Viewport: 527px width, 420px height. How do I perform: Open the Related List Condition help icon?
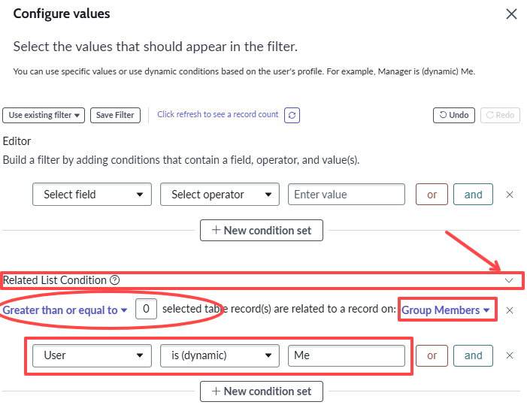tap(114, 280)
